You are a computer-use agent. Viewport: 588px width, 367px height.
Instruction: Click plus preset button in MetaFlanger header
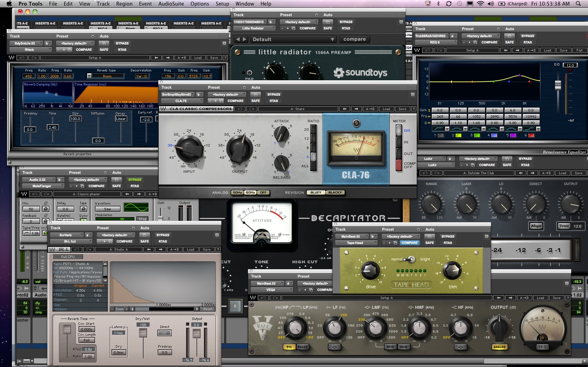click(x=77, y=186)
